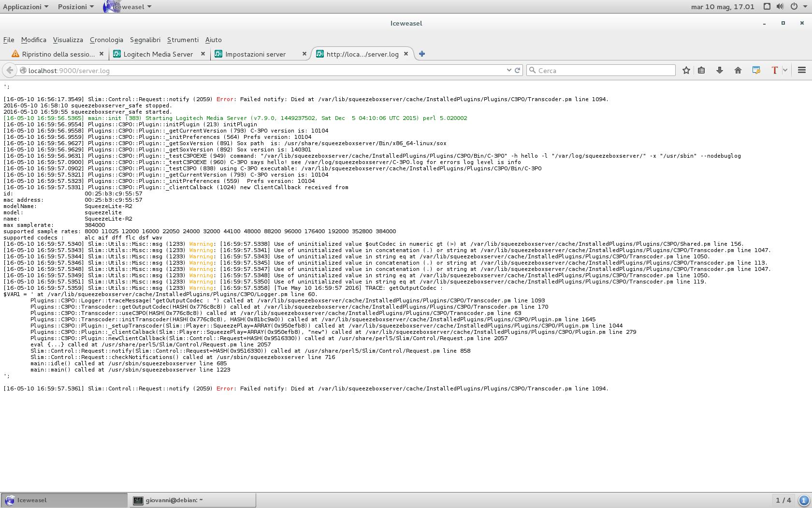The width and height of the screenshot is (812, 508).
Task: Open the Strumenti menu
Action: click(183, 40)
